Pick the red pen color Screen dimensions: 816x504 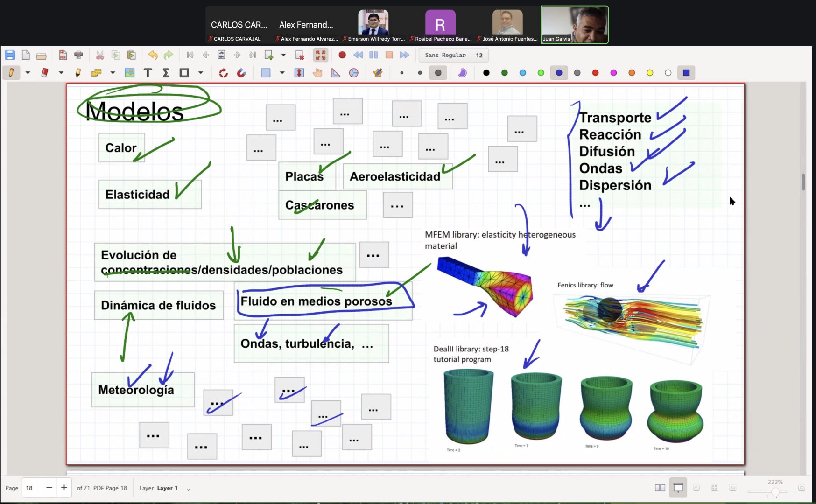[595, 73]
